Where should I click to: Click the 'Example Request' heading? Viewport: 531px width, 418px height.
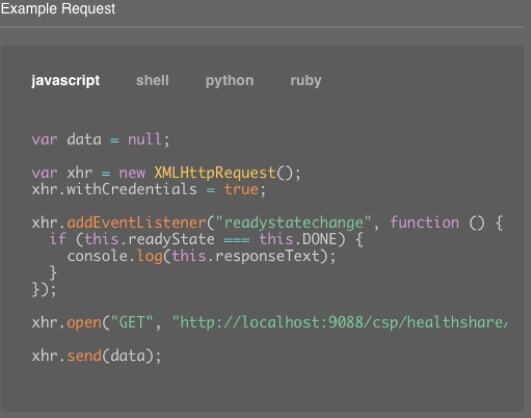tap(58, 8)
